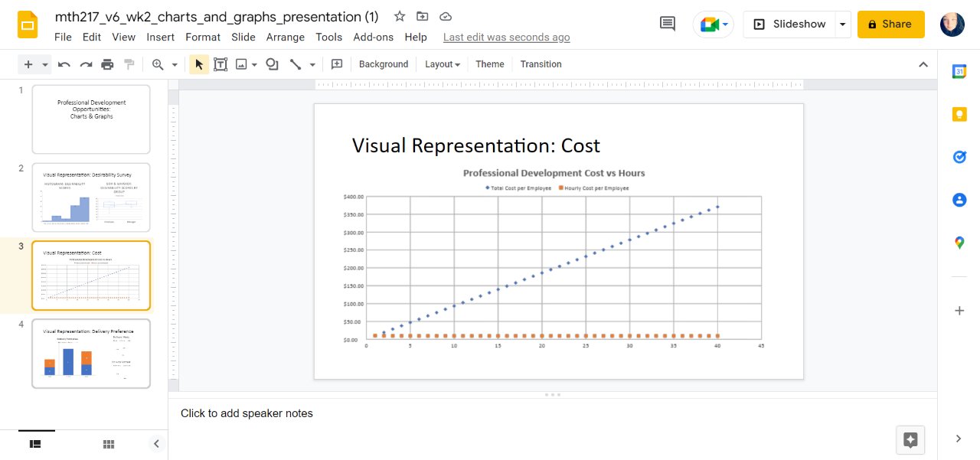Click the Share button
Viewport: 980px width, 460px height.
(x=890, y=24)
